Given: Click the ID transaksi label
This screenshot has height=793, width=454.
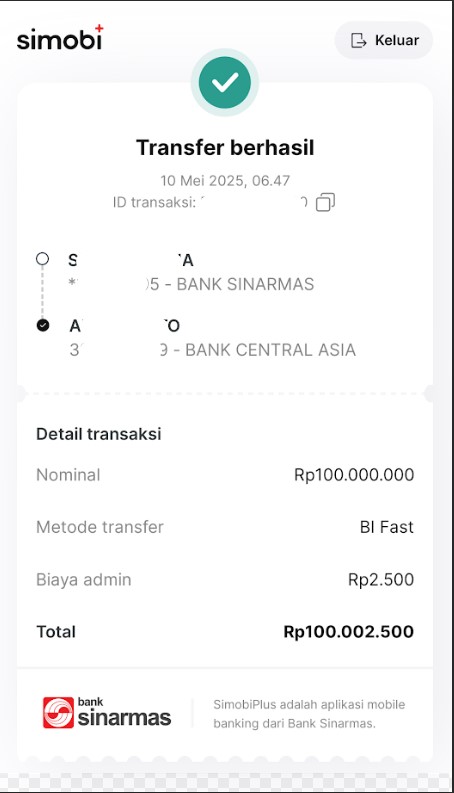Looking at the screenshot, I should click(x=154, y=202).
